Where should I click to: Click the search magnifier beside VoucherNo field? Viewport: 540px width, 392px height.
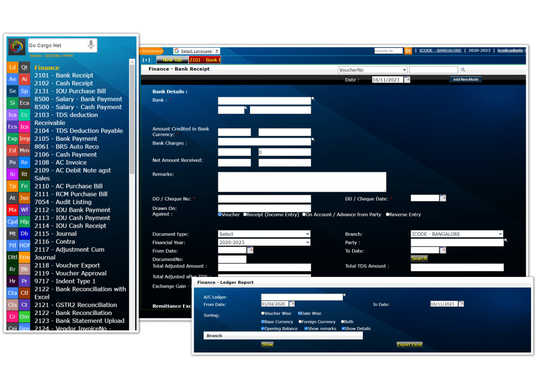[463, 70]
